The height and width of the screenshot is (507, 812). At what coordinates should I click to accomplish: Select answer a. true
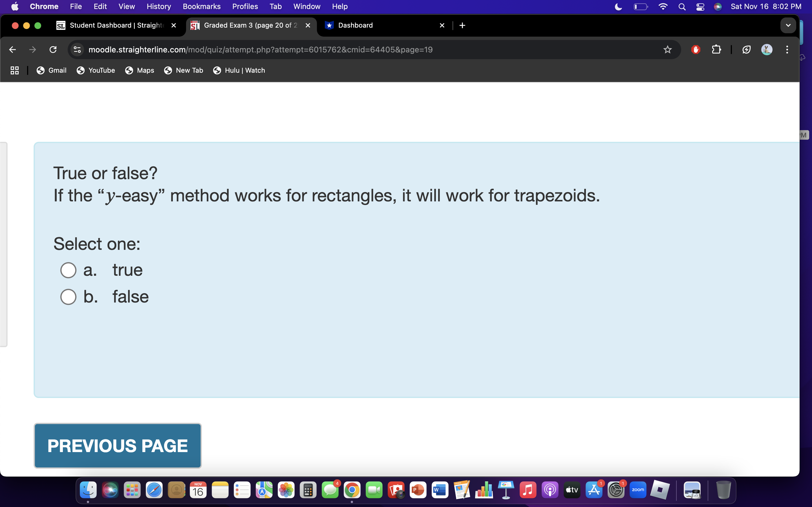point(68,270)
